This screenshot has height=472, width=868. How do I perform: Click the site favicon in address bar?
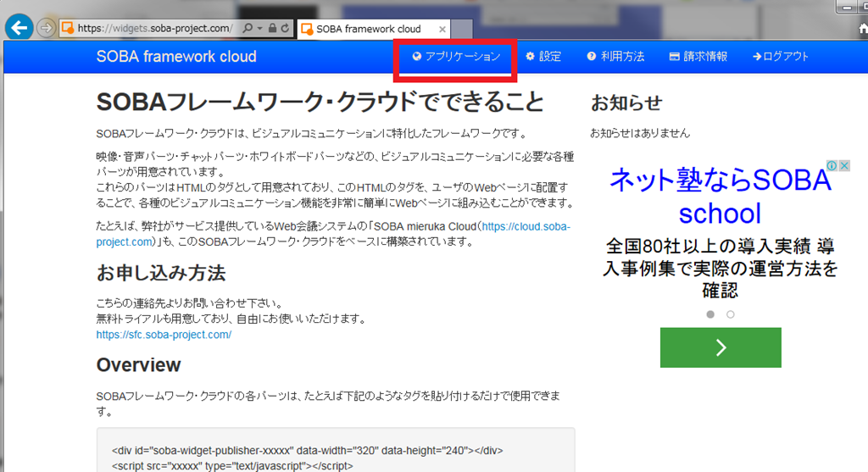point(68,28)
